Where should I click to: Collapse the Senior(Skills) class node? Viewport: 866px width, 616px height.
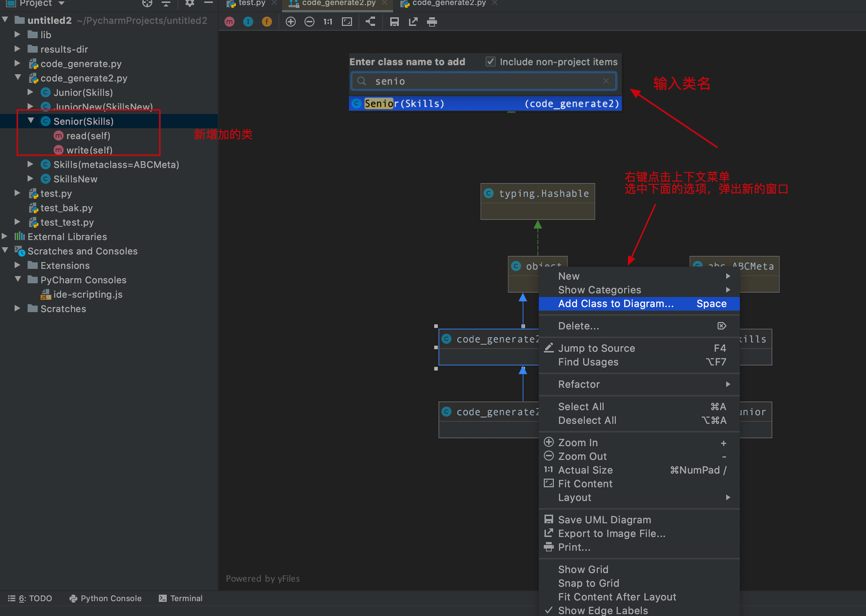[x=30, y=121]
